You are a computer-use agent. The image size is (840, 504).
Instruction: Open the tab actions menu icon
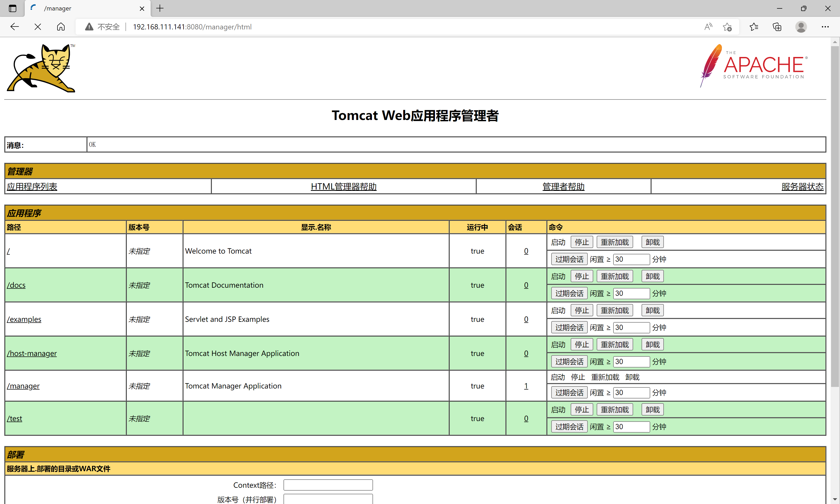pos(13,8)
